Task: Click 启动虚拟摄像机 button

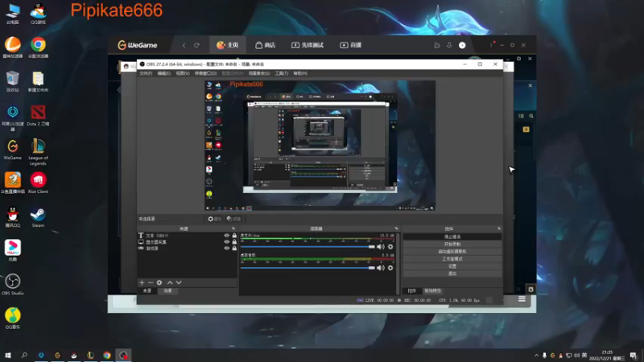Action: (452, 252)
